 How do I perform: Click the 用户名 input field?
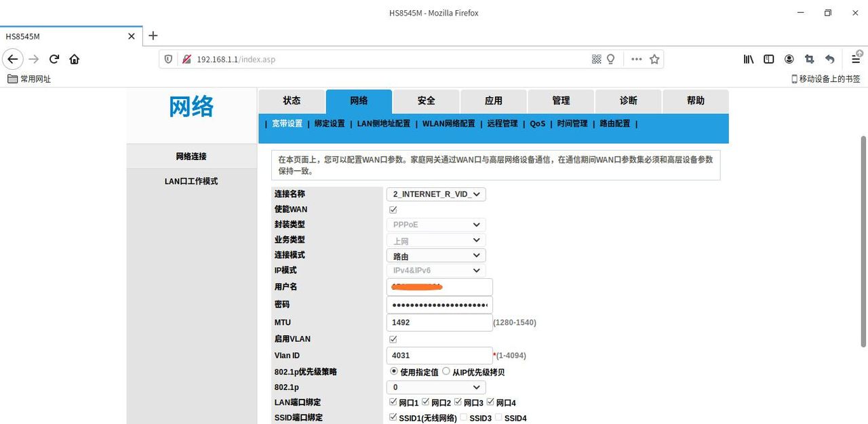point(439,287)
